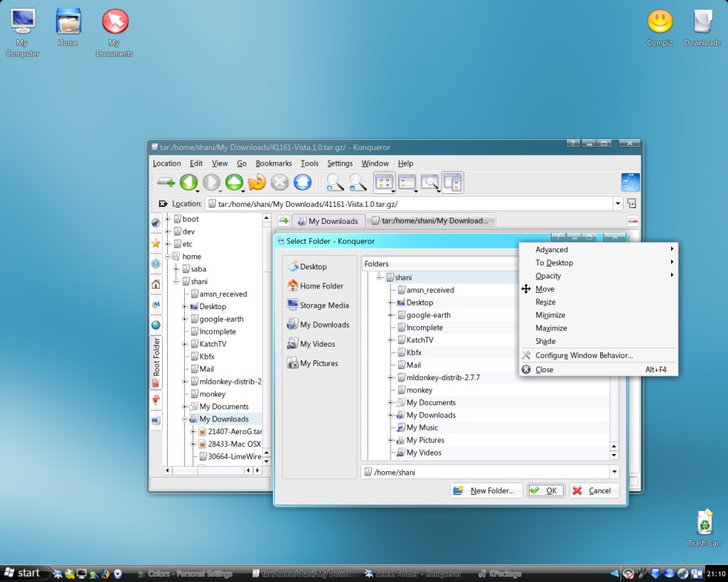Click the close tab icon in tab bar

(632, 221)
